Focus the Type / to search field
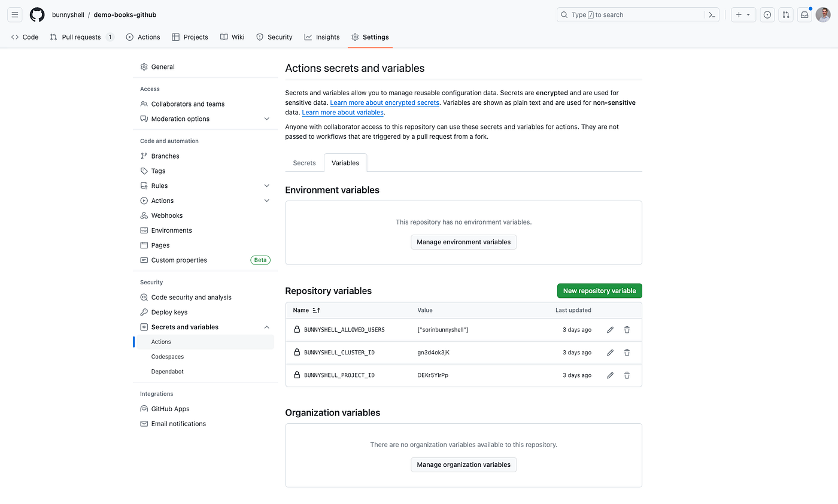Viewport: 838px width, 504px height. [630, 15]
